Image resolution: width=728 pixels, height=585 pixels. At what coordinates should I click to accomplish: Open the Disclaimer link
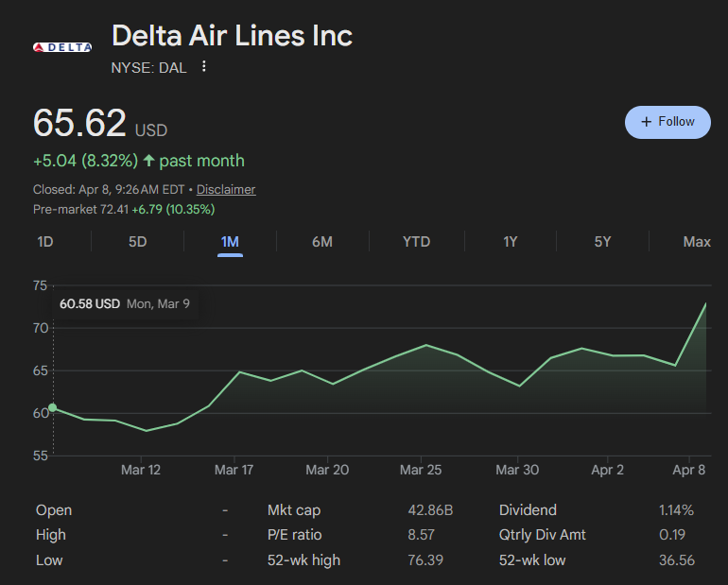[x=226, y=189]
